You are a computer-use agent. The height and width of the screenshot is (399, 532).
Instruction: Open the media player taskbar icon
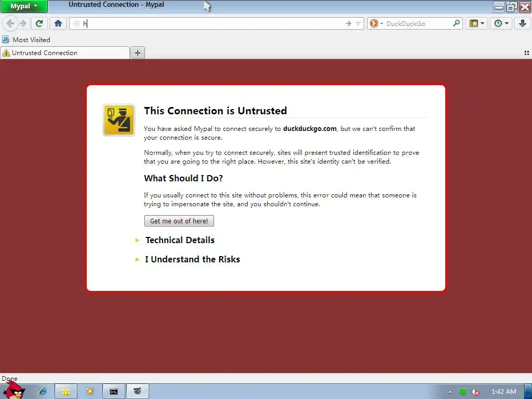click(89, 392)
